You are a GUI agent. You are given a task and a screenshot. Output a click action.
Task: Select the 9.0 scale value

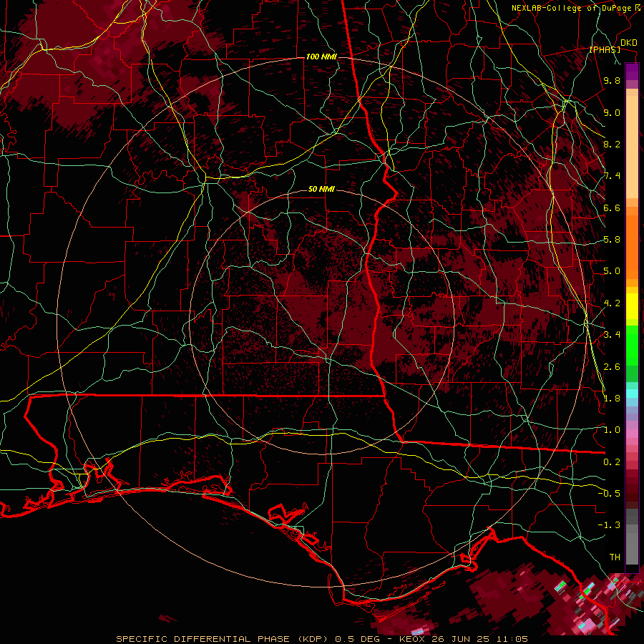point(612,112)
